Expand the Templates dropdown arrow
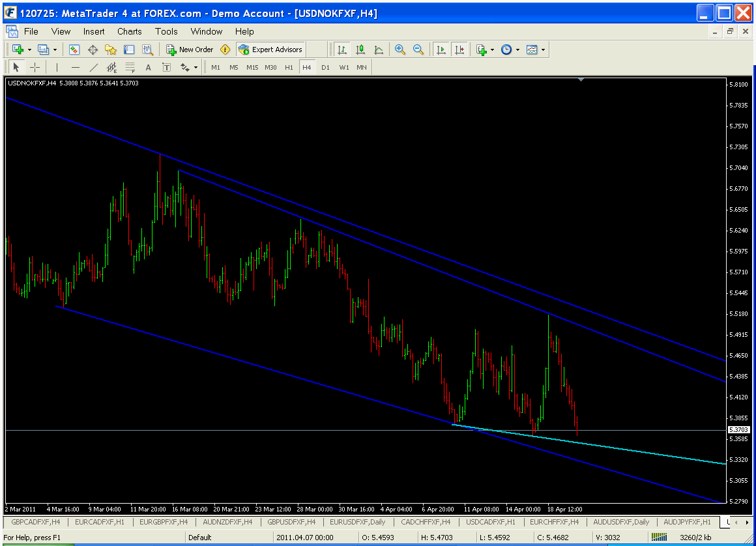Screen dimensions: 756x546 tap(543, 50)
